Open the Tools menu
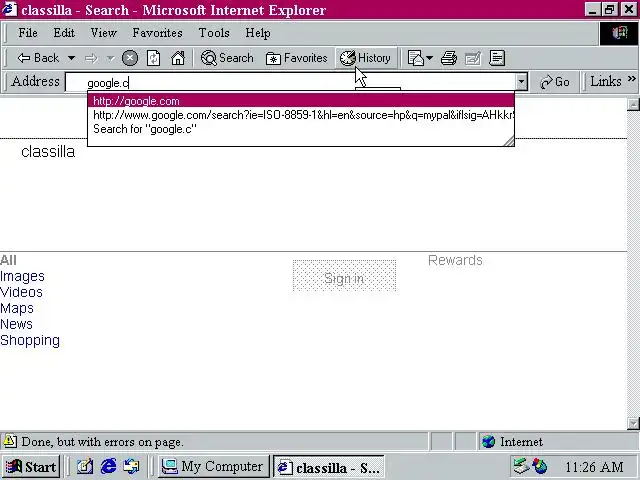 (214, 33)
